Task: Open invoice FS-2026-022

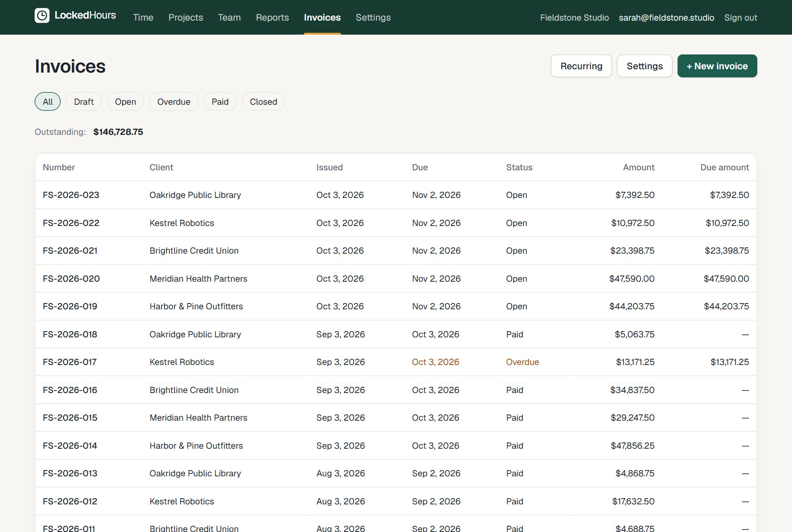Action: (71, 223)
